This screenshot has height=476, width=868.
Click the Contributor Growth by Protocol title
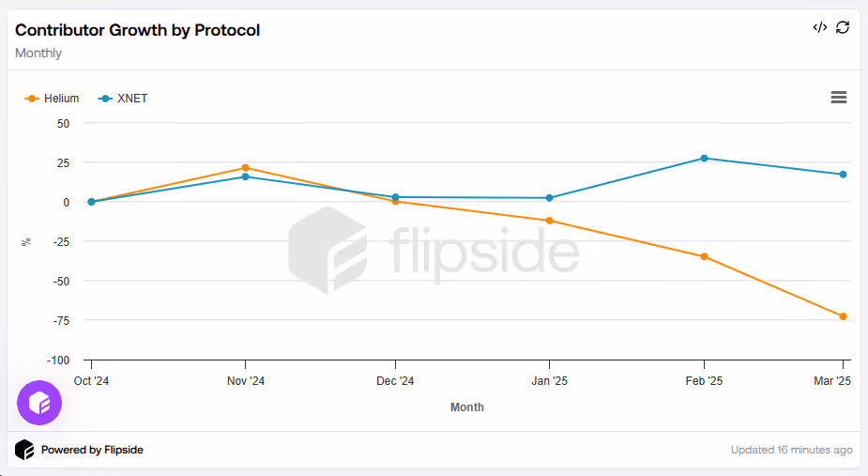tap(137, 30)
